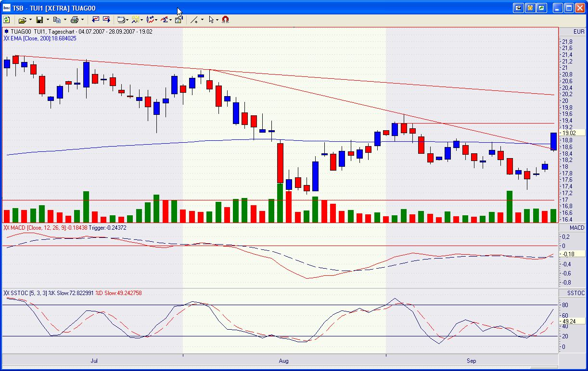The image size is (588, 371).
Task: Open the print chart icon
Action: click(75, 20)
